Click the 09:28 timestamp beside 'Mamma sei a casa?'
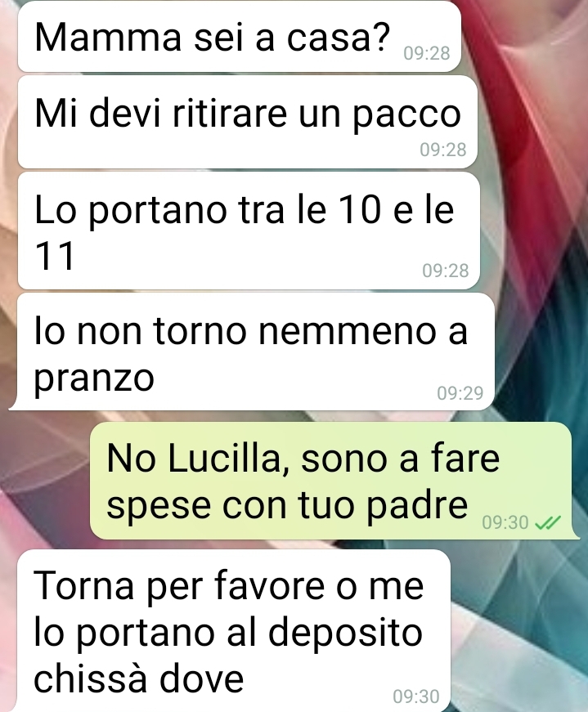 point(427,54)
